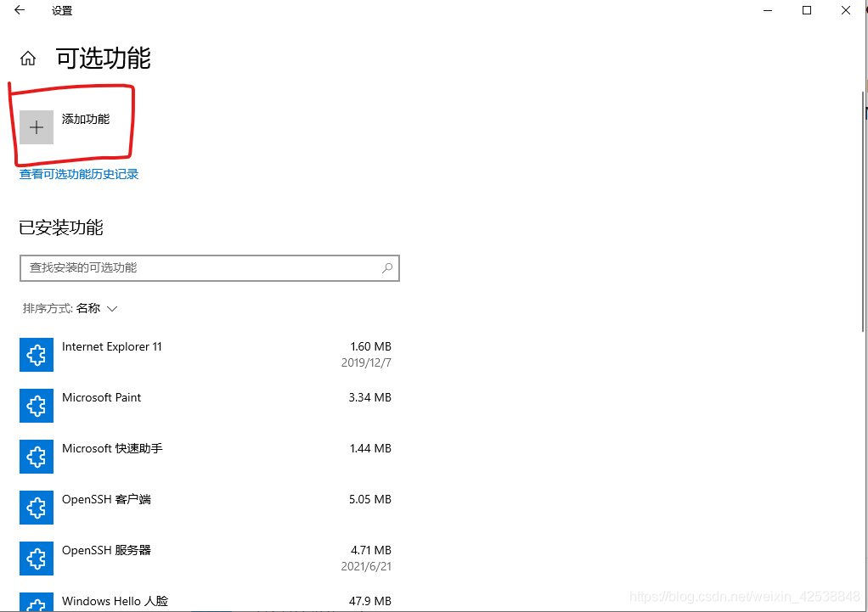Click the 添加功能 label
Image resolution: width=868 pixels, height=612 pixels.
86,119
